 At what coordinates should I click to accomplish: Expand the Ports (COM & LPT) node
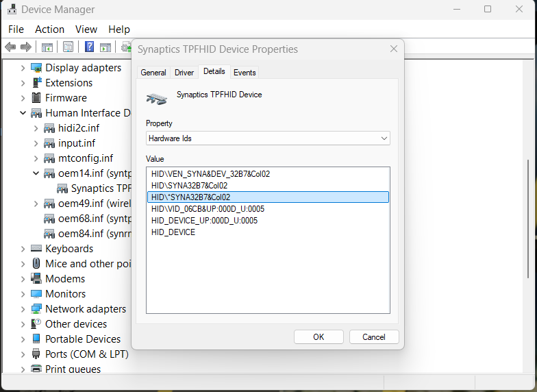point(23,354)
